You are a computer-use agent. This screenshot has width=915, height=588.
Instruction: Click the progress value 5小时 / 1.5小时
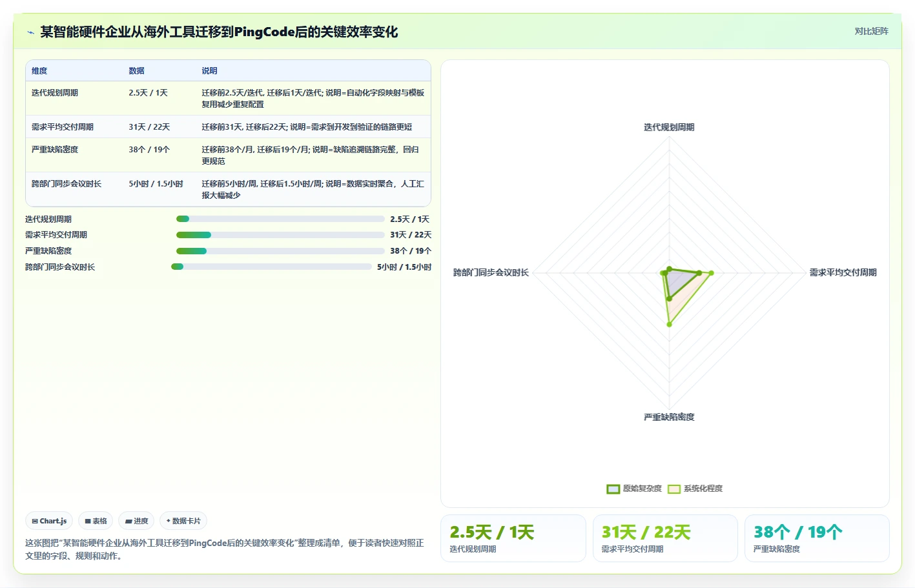click(x=404, y=267)
